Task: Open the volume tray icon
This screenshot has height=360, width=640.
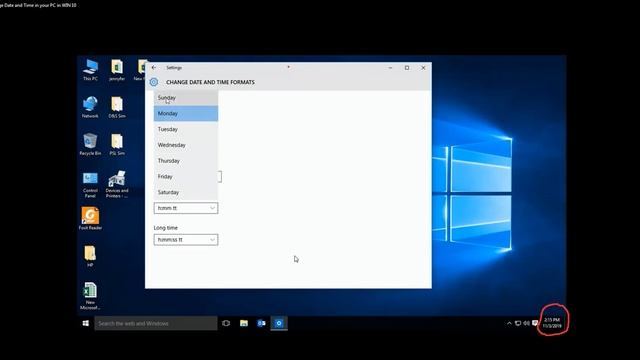Action: (x=527, y=323)
